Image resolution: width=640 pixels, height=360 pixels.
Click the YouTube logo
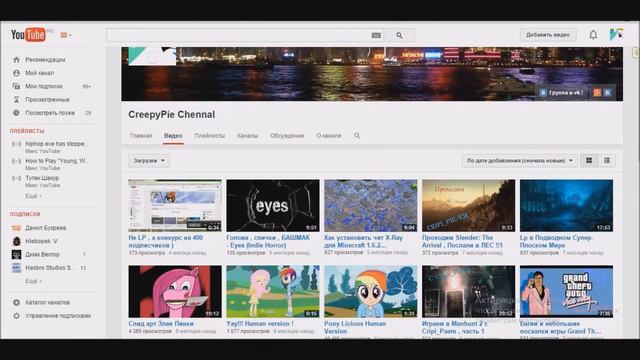[28, 35]
